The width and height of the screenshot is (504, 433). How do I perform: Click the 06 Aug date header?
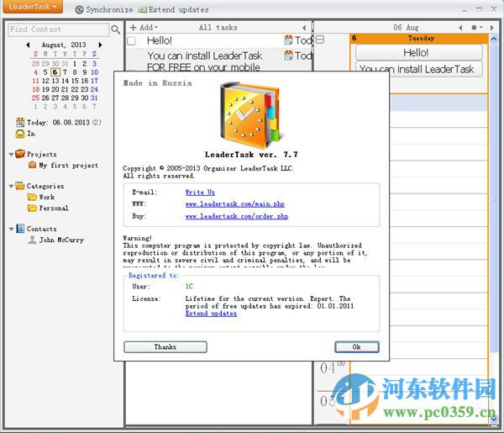click(x=406, y=28)
